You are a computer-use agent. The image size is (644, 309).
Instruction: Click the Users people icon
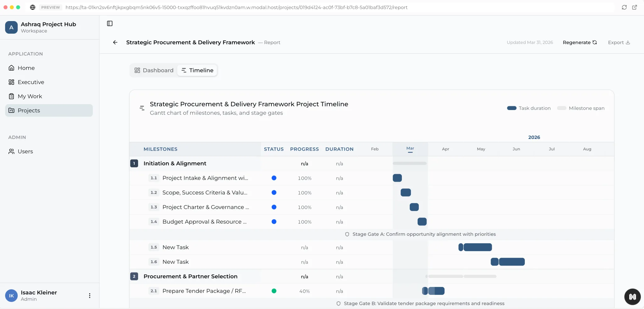click(11, 152)
